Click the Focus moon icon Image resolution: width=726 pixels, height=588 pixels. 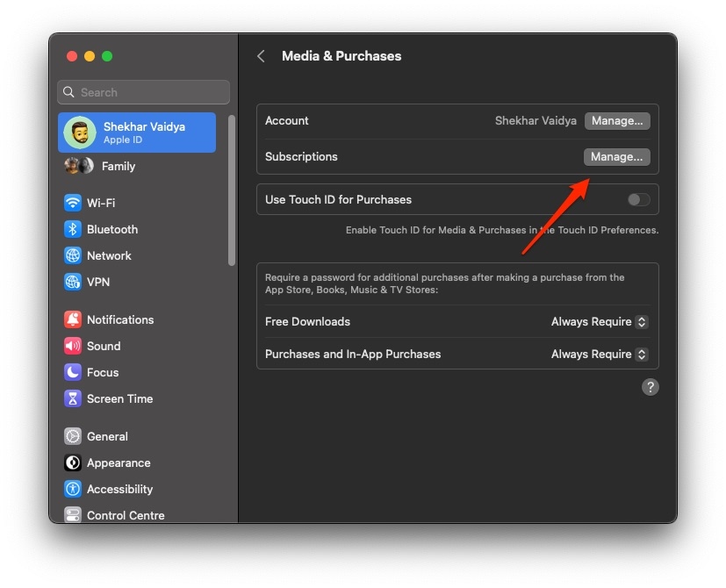click(x=73, y=372)
